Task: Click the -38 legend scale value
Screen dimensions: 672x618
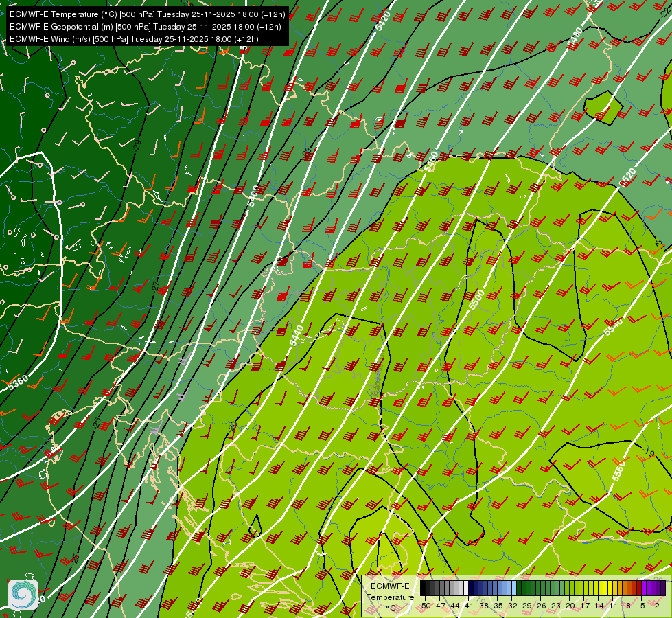Action: coord(483,606)
